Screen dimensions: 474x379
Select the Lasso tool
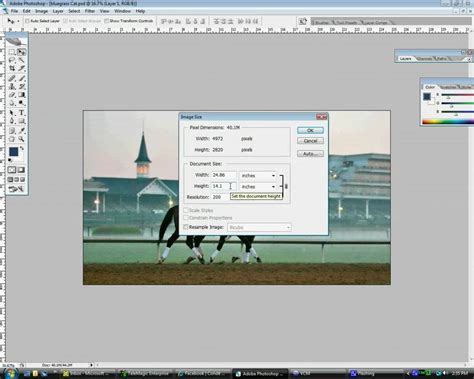pyautogui.click(x=12, y=60)
